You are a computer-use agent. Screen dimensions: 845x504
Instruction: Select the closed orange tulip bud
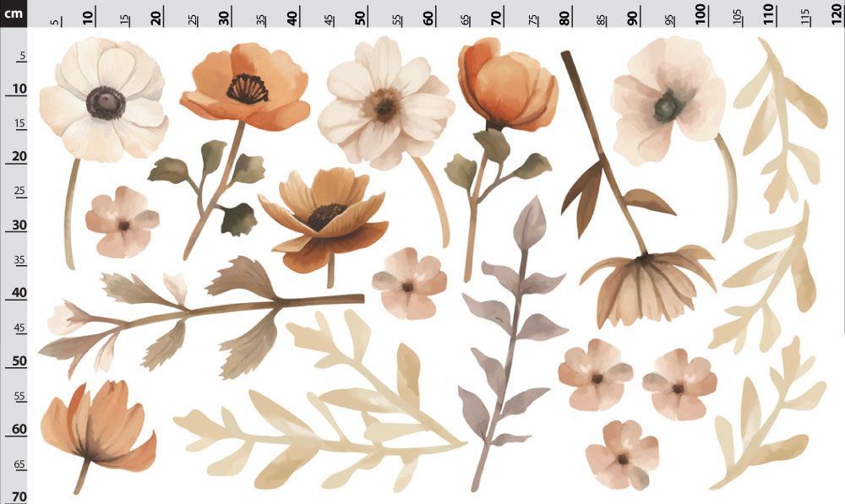506,86
